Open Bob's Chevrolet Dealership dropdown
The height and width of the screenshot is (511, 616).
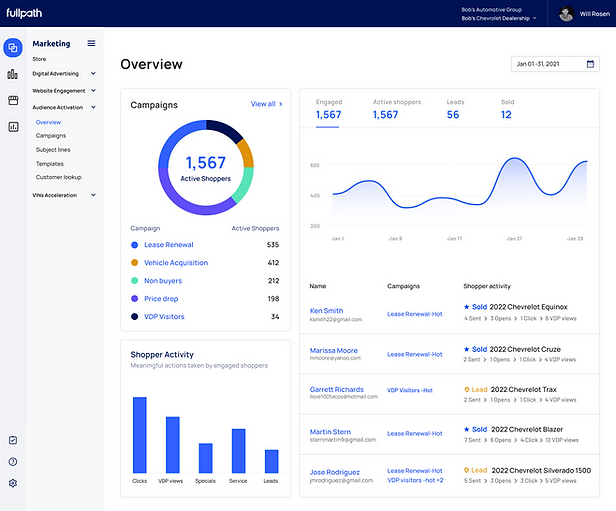click(499, 18)
